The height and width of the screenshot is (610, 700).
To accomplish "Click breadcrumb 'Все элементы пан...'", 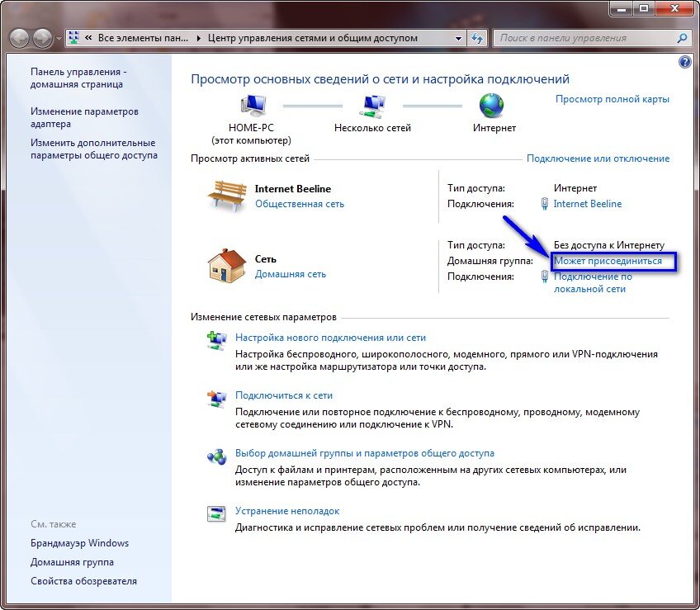I will (143, 39).
